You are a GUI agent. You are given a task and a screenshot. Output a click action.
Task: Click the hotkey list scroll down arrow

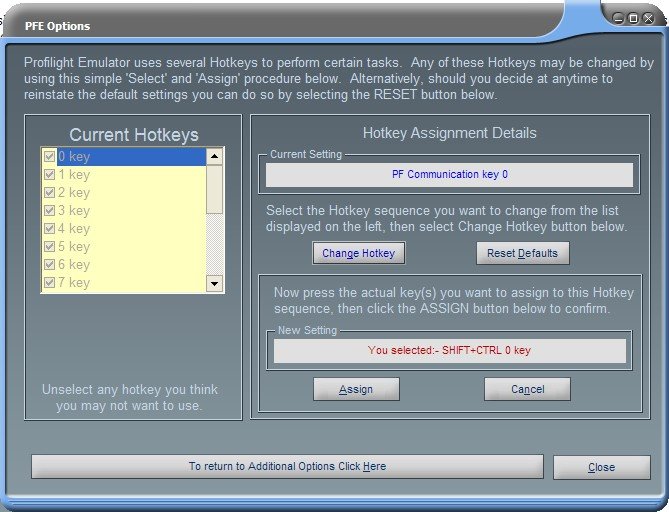coord(215,283)
